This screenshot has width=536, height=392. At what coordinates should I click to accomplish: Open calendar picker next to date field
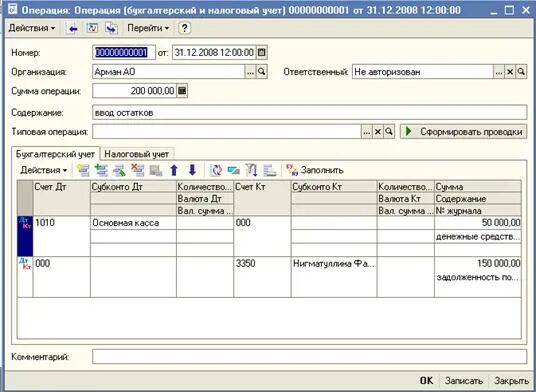tap(262, 53)
